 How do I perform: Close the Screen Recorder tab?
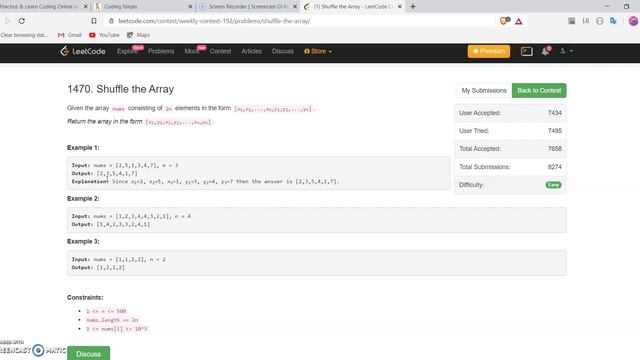(295, 7)
